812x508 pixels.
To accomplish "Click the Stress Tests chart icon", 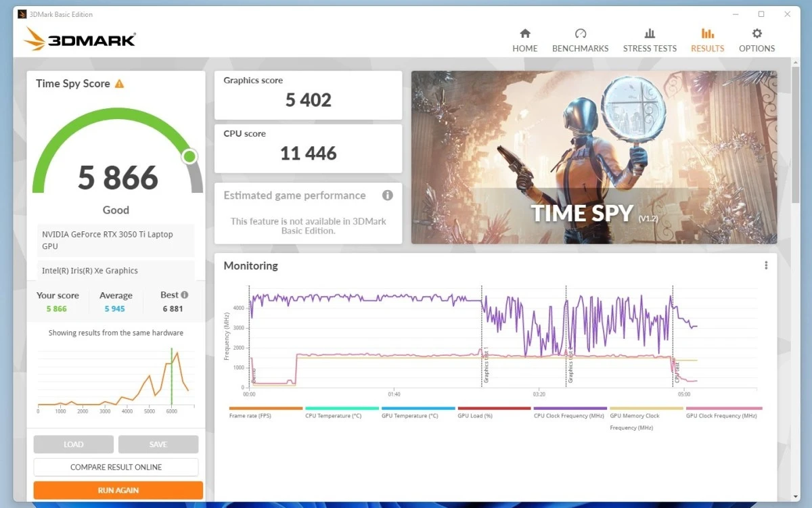I will coord(650,34).
